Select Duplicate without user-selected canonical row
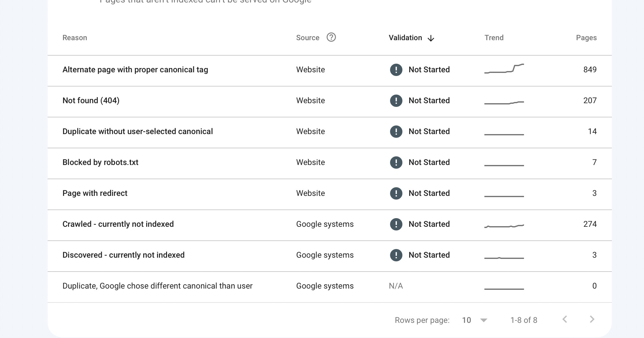 [137, 132]
